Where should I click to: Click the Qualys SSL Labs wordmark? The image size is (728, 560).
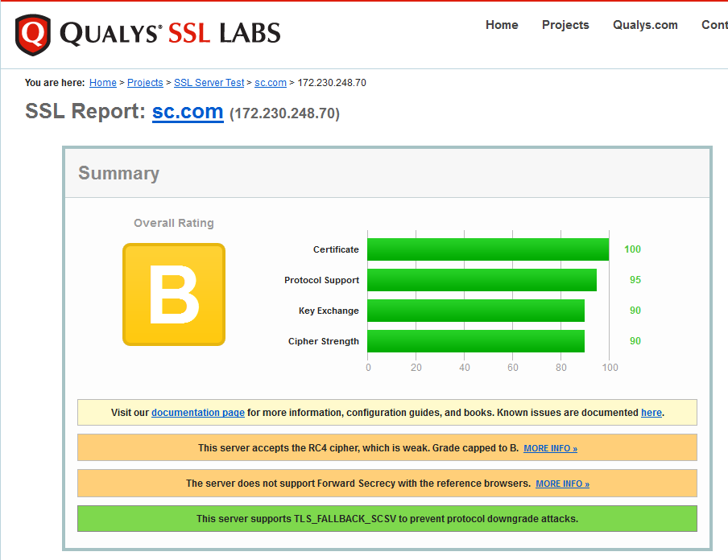[170, 34]
